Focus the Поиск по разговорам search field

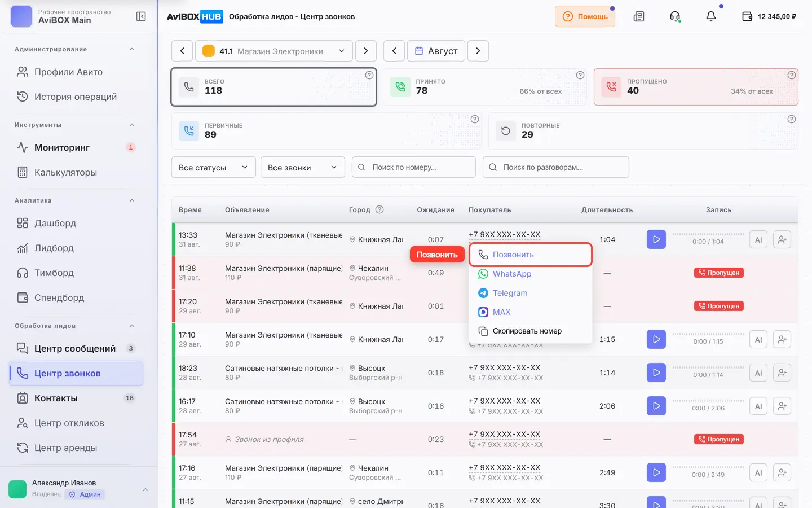coord(556,167)
